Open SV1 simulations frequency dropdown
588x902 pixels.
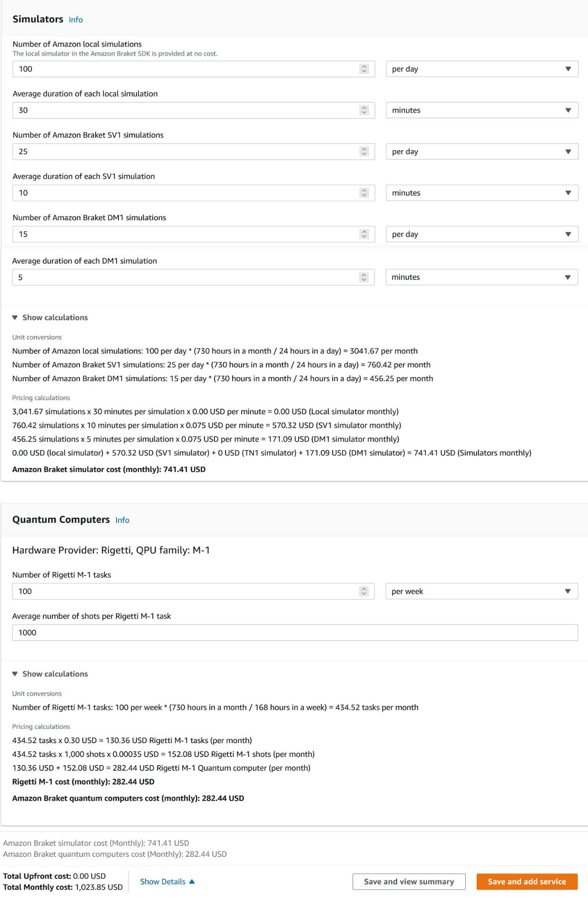pos(482,152)
